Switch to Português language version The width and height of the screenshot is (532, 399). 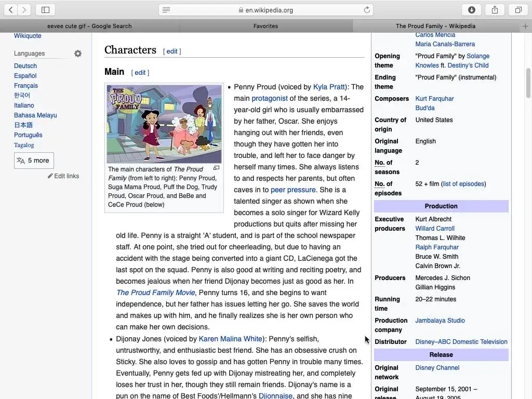(x=28, y=135)
